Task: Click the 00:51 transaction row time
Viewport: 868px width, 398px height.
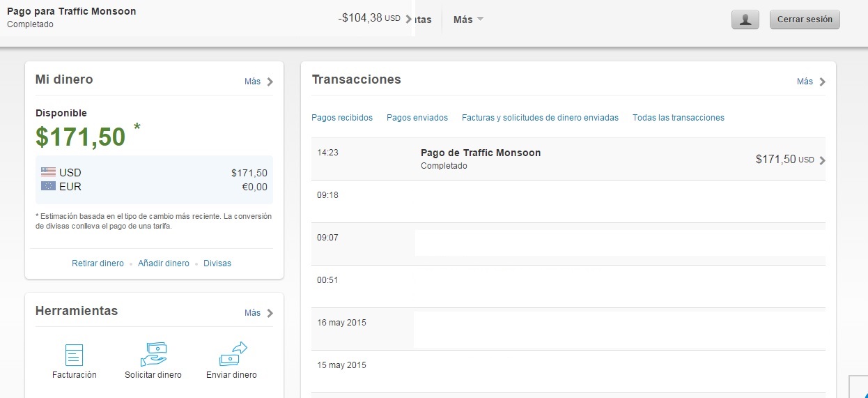Action: pyautogui.click(x=327, y=280)
